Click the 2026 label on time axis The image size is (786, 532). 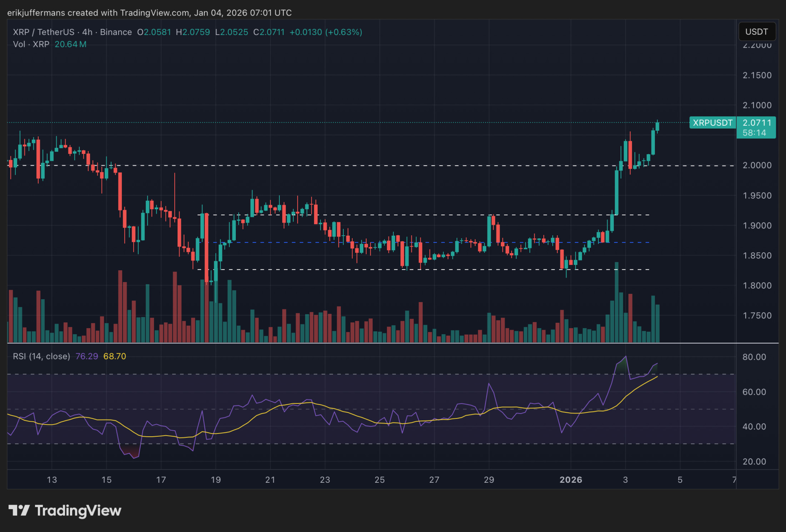tap(571, 479)
